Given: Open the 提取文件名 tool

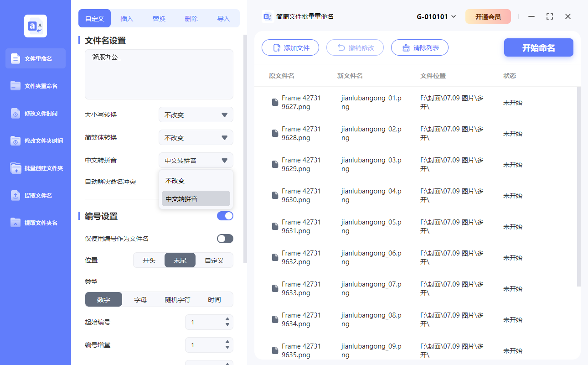Looking at the screenshot, I should pos(35,195).
